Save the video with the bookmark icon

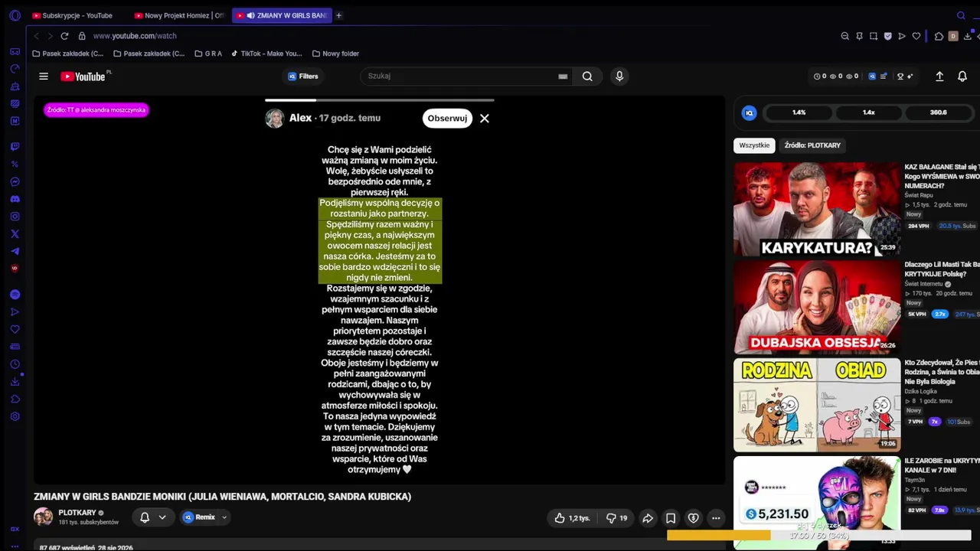pos(671,518)
